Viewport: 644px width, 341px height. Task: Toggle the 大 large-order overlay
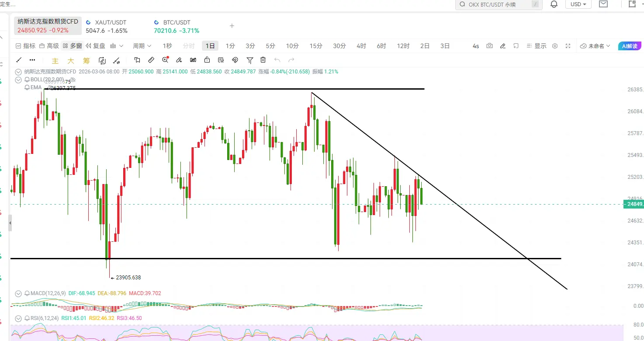coord(71,61)
